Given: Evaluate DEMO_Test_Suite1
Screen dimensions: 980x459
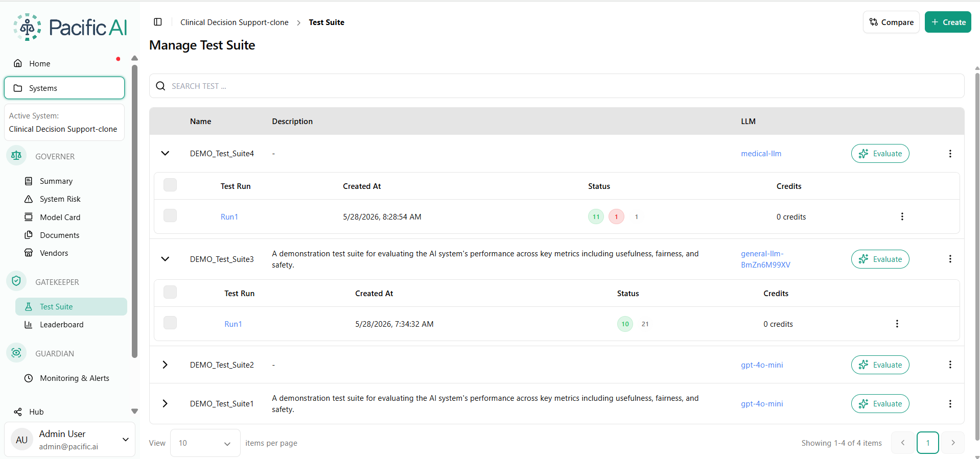Looking at the screenshot, I should 880,404.
